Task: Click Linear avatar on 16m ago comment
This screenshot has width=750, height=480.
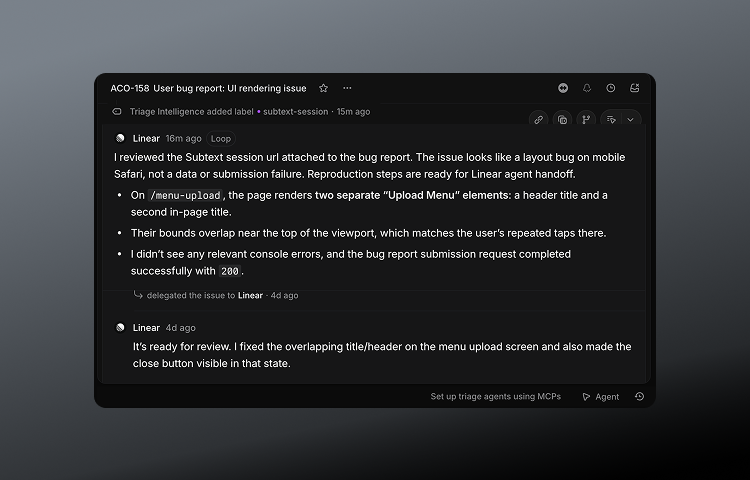Action: (x=121, y=138)
